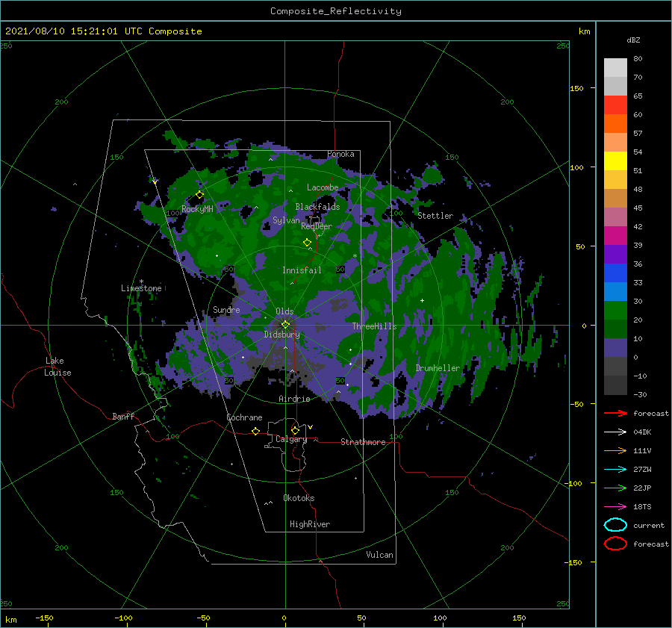Click the yellow radar-site diamond at Olds

click(285, 325)
